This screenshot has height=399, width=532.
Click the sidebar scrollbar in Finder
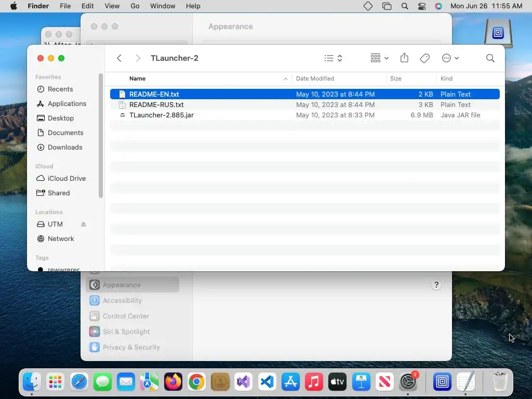point(100,136)
